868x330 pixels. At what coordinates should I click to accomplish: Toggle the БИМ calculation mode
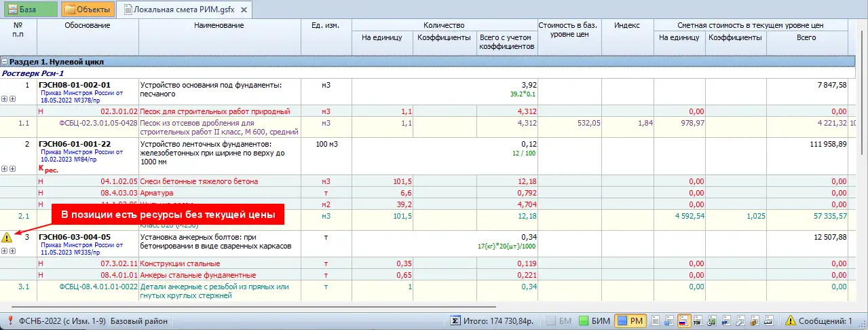coord(595,321)
